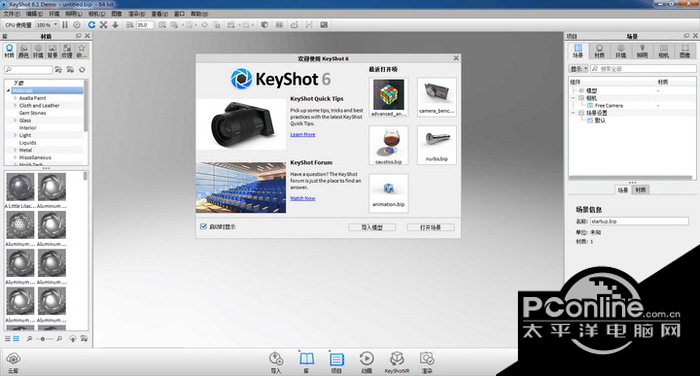The image size is (700, 376).
Task: Click the library search field
Action: pyautogui.click(x=28, y=70)
